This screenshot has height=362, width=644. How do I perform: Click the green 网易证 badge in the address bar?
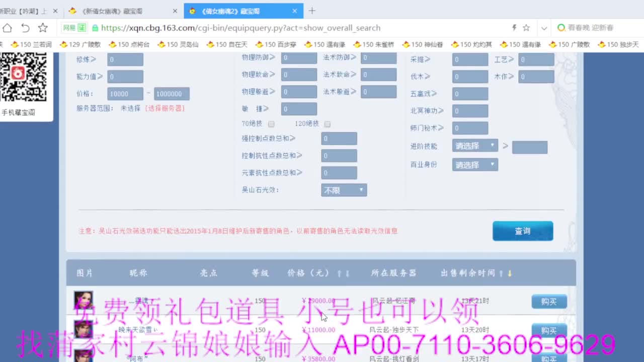point(73,28)
